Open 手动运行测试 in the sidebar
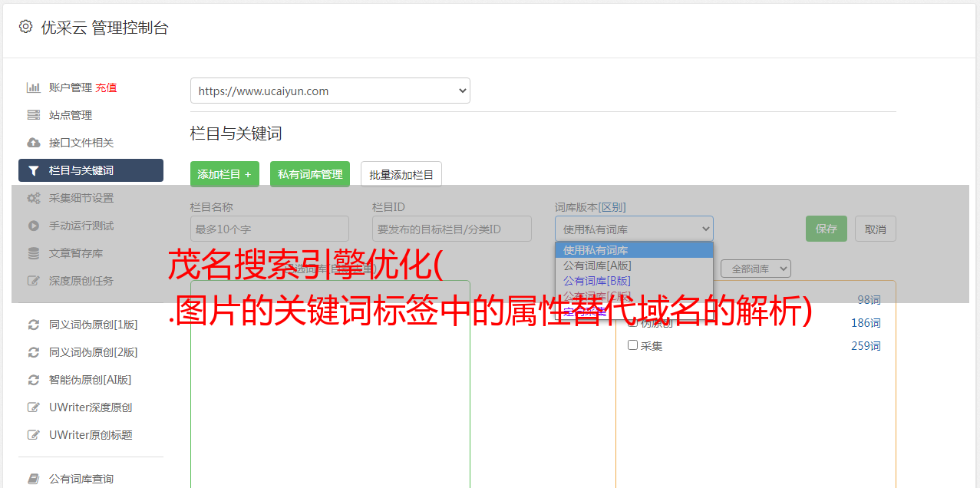The width and height of the screenshot is (980, 488). click(x=81, y=226)
